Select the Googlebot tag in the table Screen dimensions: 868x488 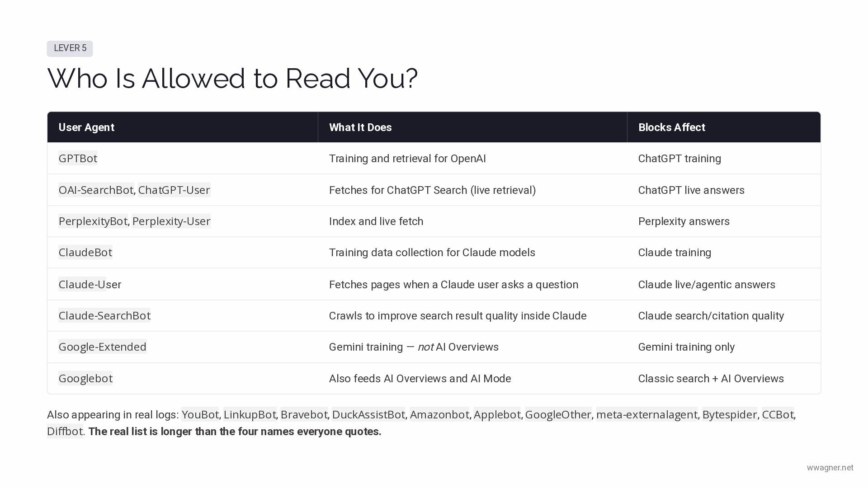pyautogui.click(x=85, y=378)
